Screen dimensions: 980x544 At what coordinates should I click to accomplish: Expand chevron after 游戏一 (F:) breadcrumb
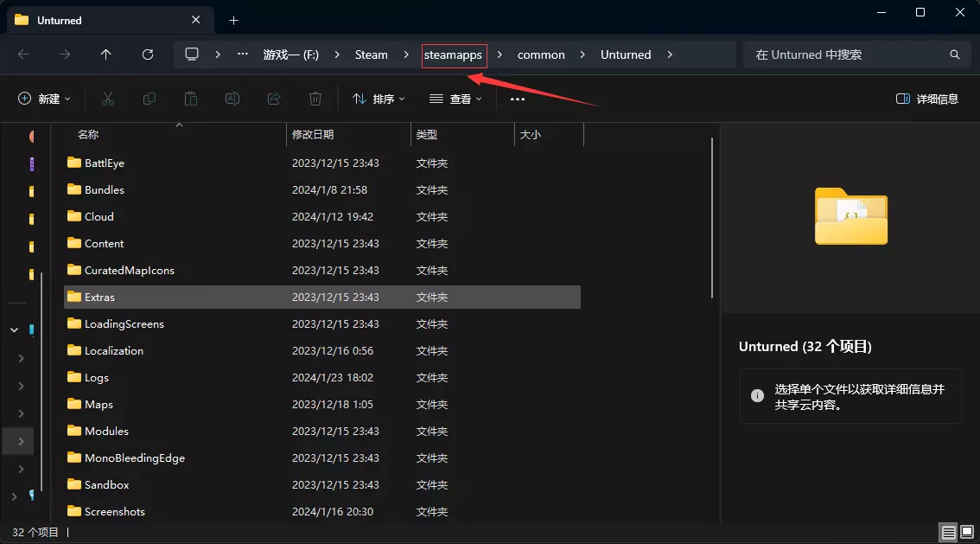(x=337, y=54)
